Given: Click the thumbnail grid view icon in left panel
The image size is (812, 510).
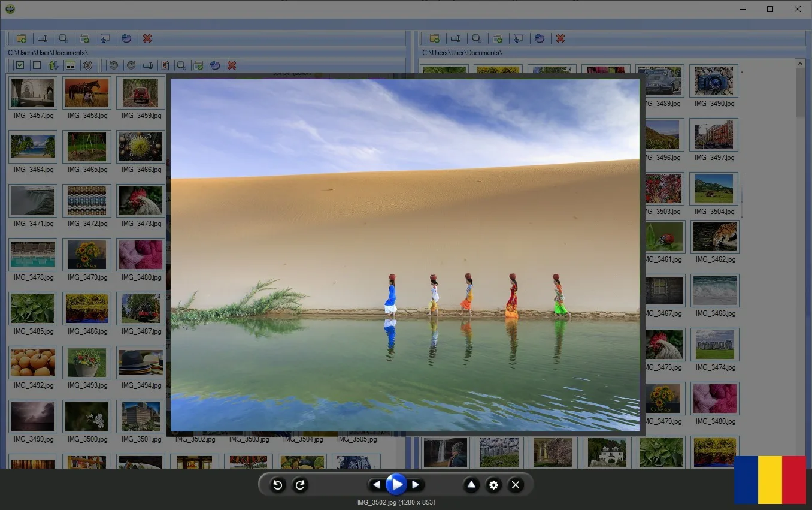Looking at the screenshot, I should 70,65.
